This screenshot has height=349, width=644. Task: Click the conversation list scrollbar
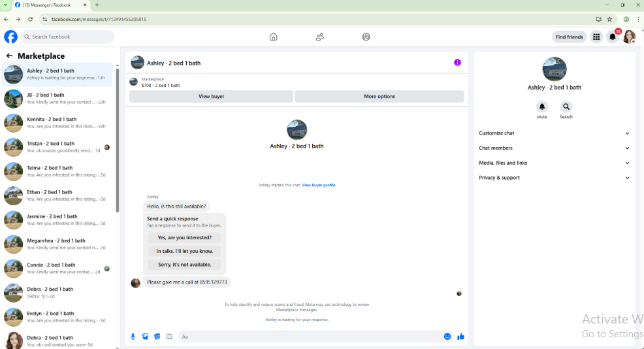(x=118, y=140)
